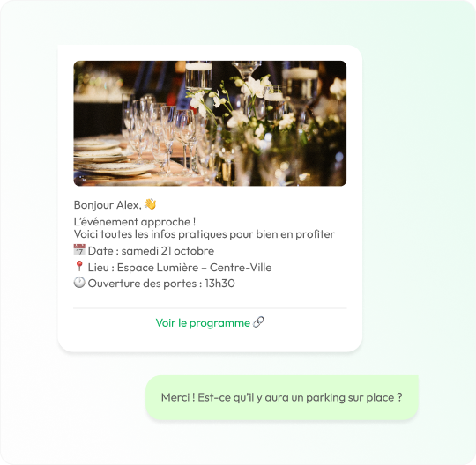Open the event table banner photo
The height and width of the screenshot is (465, 476).
pyautogui.click(x=210, y=123)
